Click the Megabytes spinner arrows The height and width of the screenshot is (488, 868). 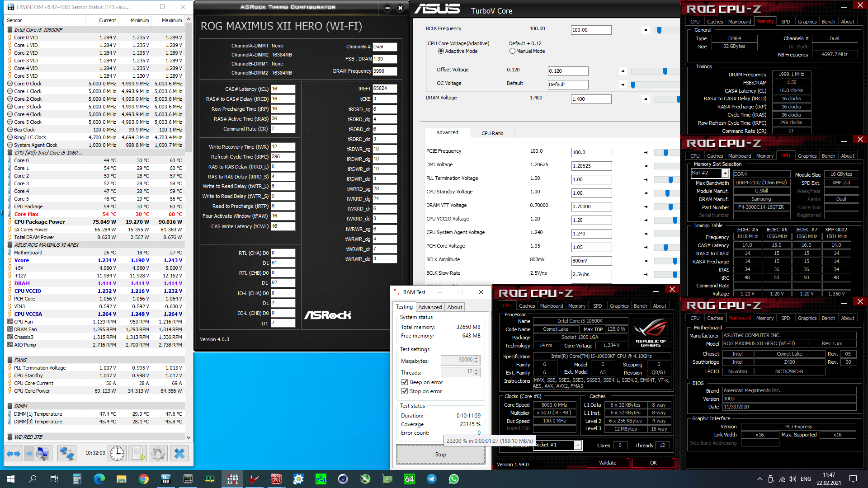(476, 360)
